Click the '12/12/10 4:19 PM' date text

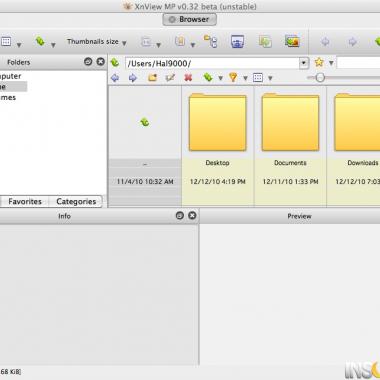point(218,182)
